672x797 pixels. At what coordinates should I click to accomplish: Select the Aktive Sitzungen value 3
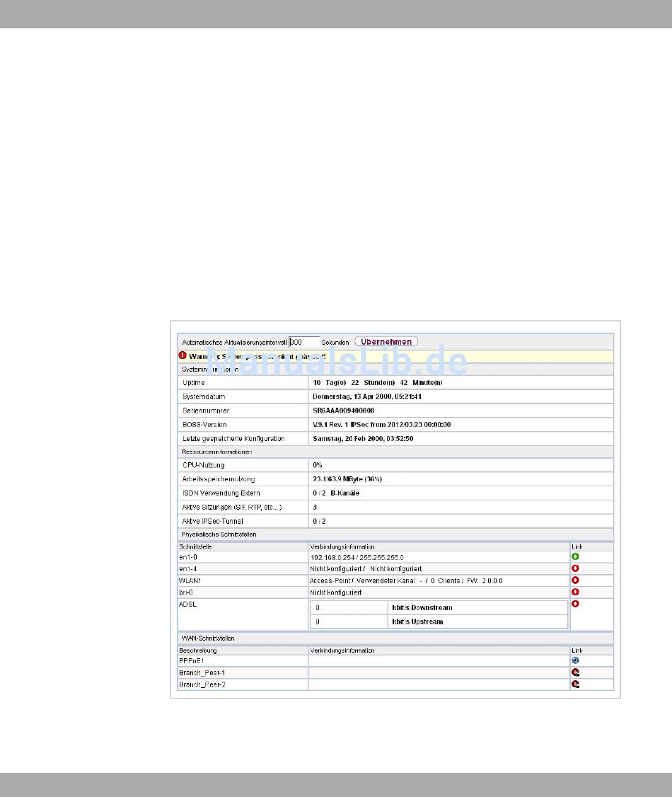coord(315,508)
